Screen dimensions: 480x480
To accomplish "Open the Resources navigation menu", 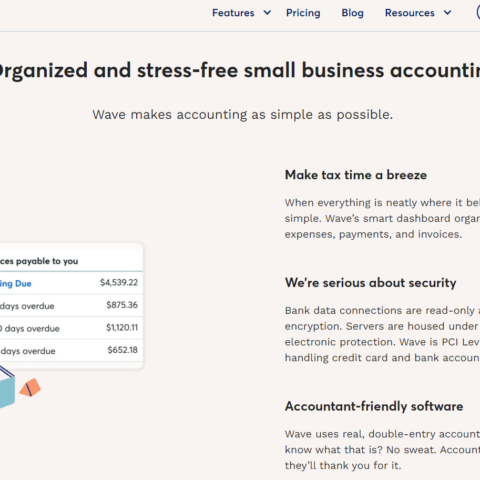I will pyautogui.click(x=410, y=13).
